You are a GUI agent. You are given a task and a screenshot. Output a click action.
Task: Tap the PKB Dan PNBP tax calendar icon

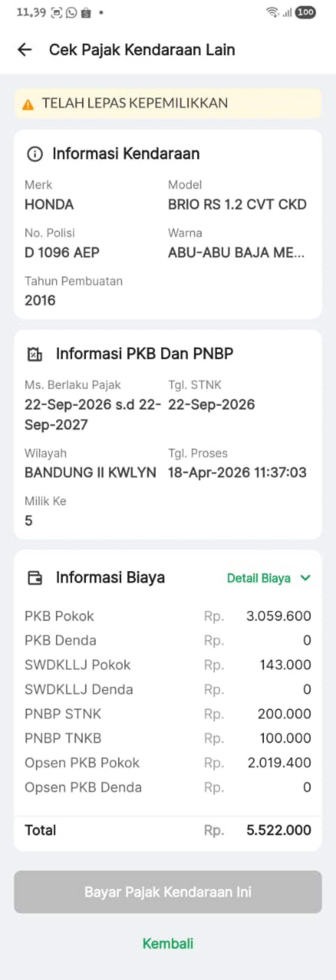(35, 354)
